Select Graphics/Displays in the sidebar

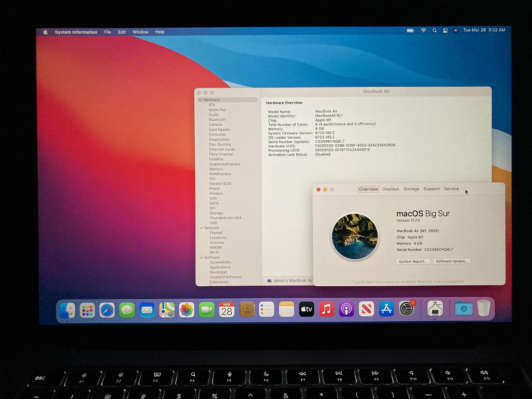coord(224,164)
